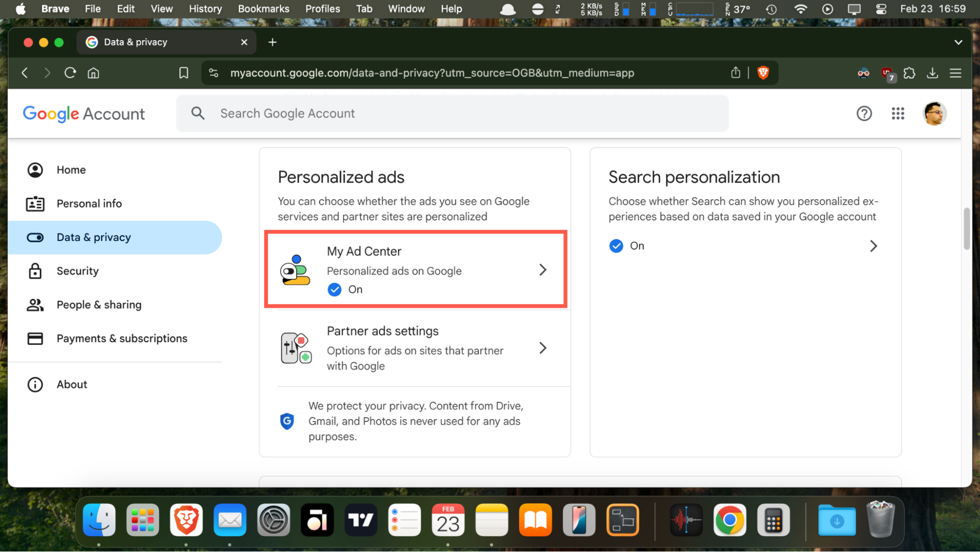This screenshot has height=552, width=980.
Task: Click the page vertical scrollbar
Action: click(966, 229)
